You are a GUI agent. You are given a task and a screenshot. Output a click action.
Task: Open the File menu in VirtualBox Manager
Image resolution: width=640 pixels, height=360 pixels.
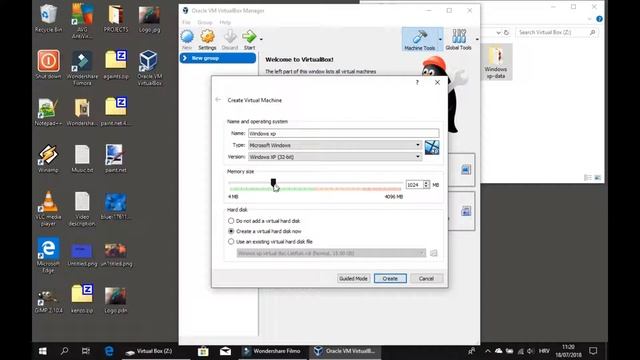click(x=186, y=22)
